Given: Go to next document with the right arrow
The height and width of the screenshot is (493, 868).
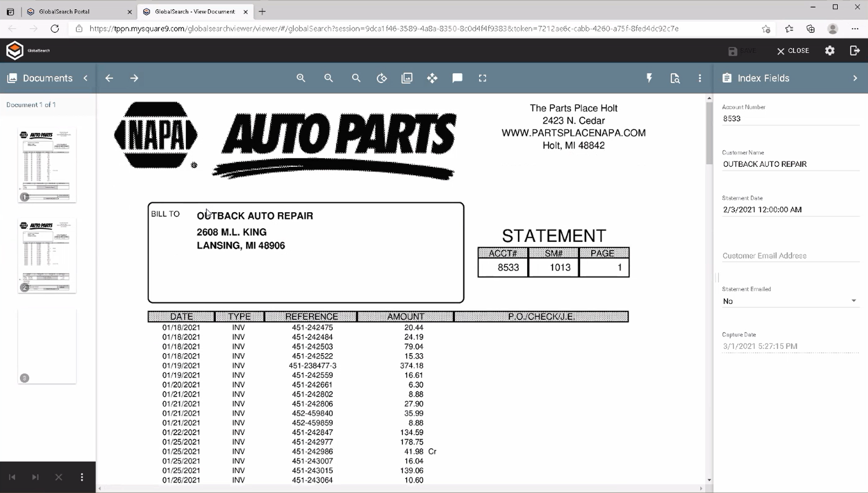Looking at the screenshot, I should (134, 78).
